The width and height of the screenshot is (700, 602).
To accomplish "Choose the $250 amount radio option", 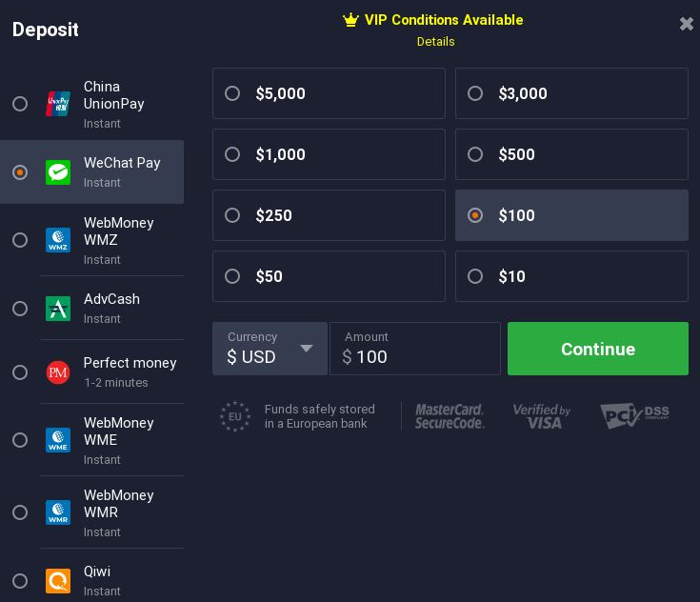I will click(x=329, y=215).
